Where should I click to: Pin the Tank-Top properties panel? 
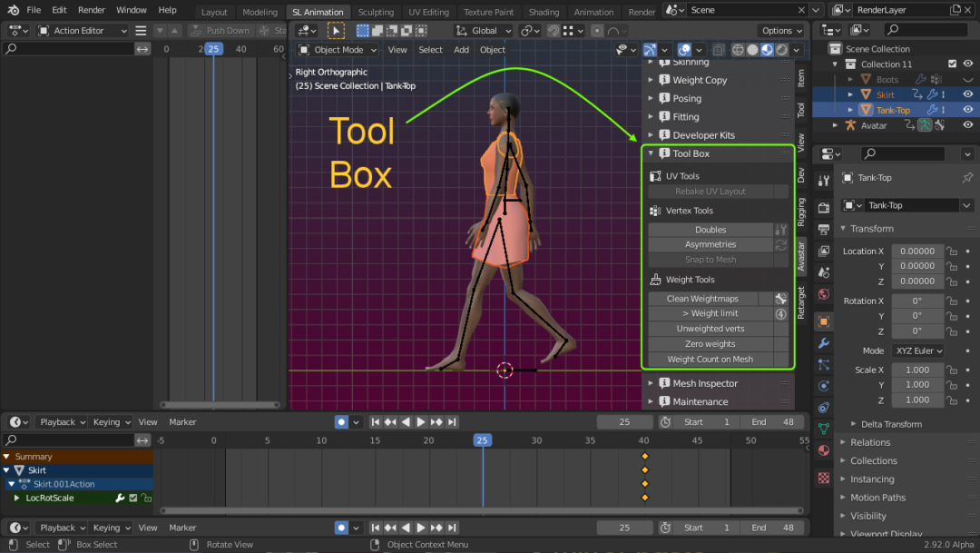point(967,178)
